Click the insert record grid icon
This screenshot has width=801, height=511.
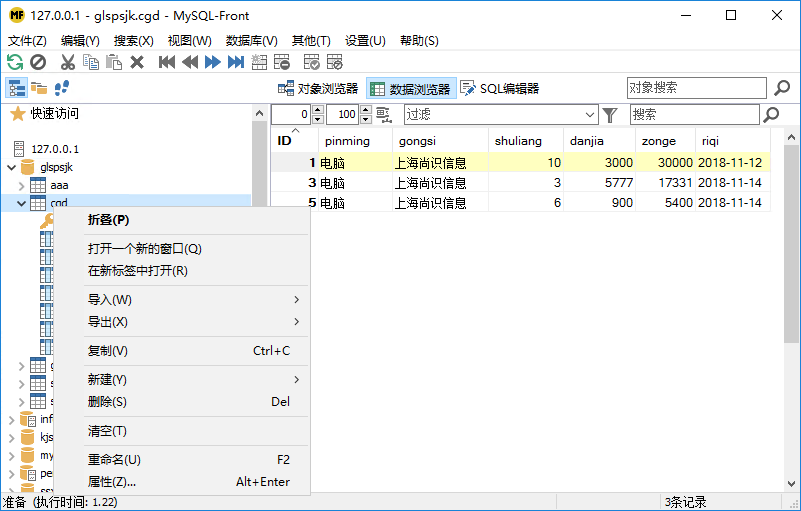(259, 62)
